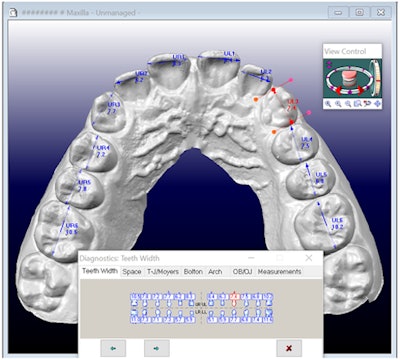The height and width of the screenshot is (360, 400).
Task: Click the UL5 measurement label
Action: 321,178
